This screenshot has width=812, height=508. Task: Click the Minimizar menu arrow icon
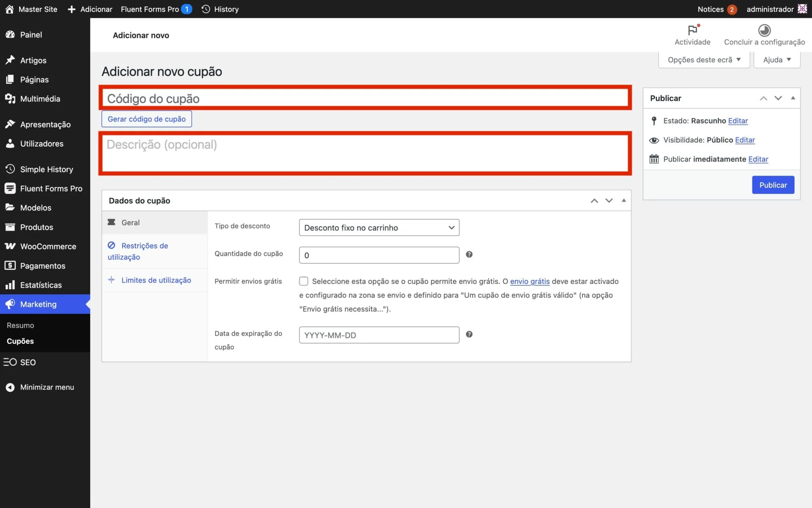coord(10,387)
